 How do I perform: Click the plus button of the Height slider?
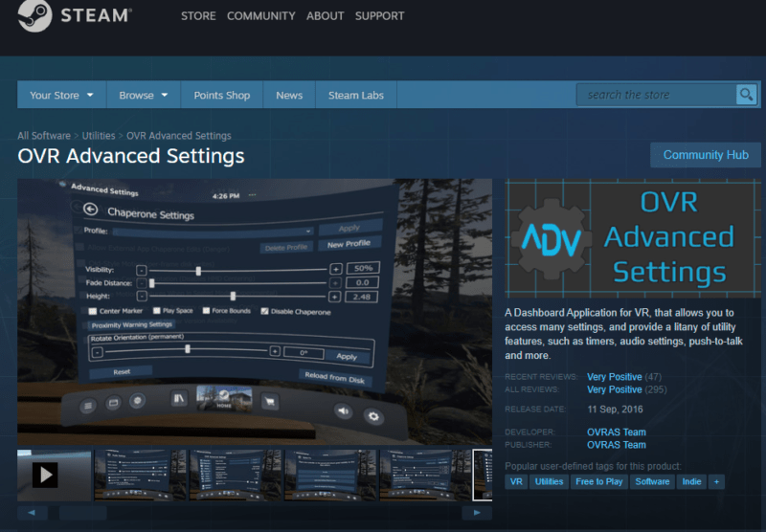[x=334, y=297]
